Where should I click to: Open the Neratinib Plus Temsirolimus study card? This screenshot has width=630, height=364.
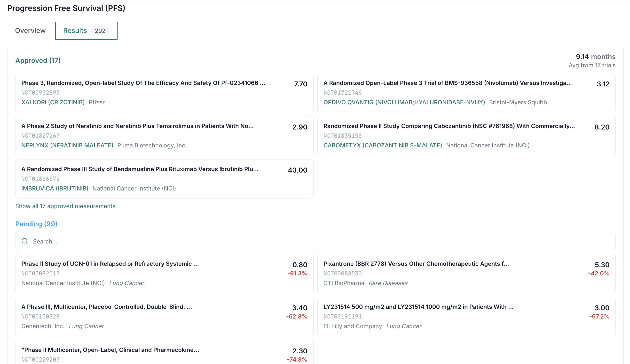pos(164,136)
